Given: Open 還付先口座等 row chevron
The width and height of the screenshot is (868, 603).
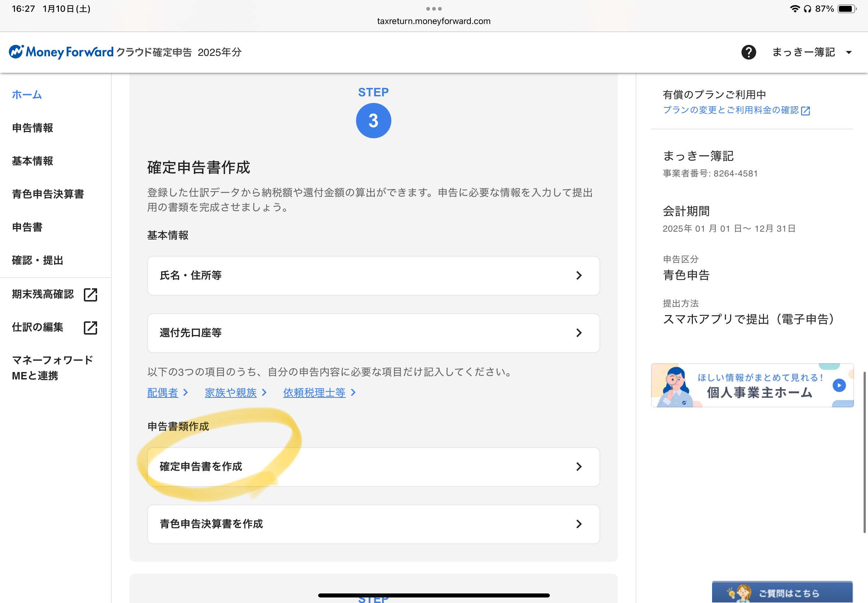Looking at the screenshot, I should [x=579, y=333].
